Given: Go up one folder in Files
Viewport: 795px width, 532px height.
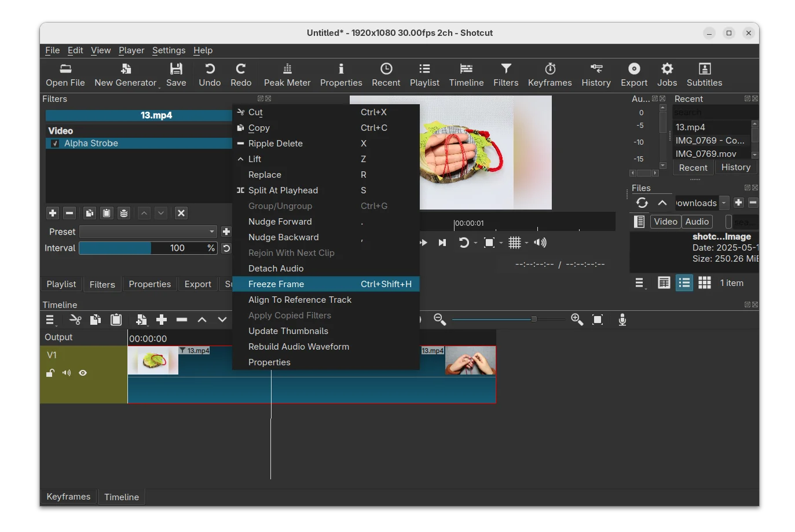Looking at the screenshot, I should (662, 203).
